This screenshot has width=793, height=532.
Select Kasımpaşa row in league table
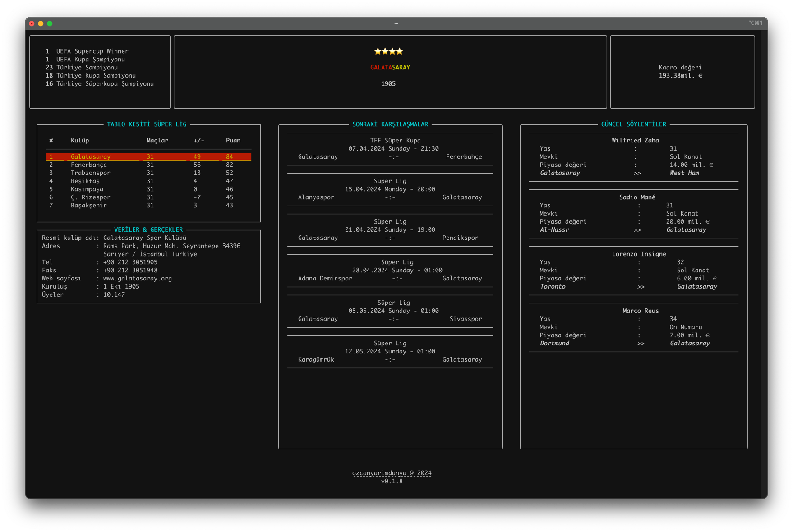click(148, 189)
